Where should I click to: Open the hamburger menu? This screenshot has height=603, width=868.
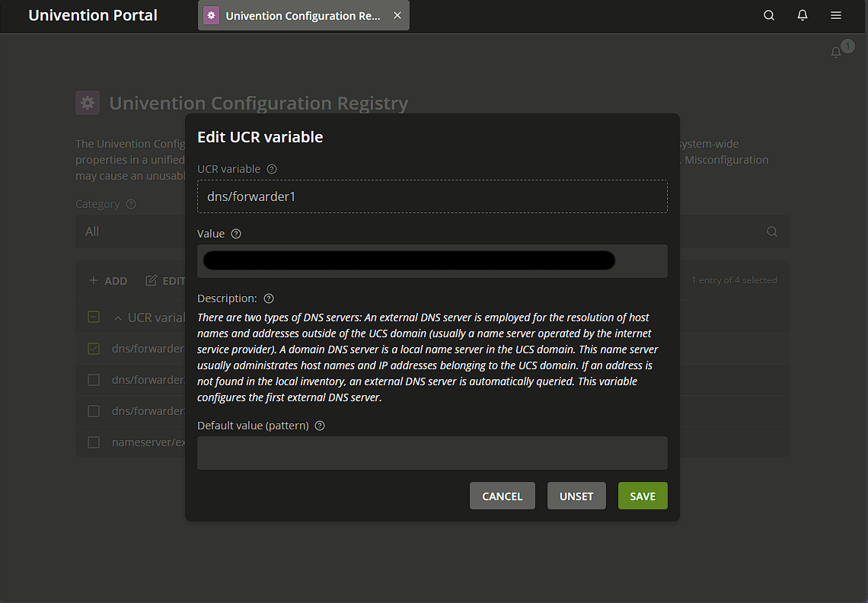836,15
